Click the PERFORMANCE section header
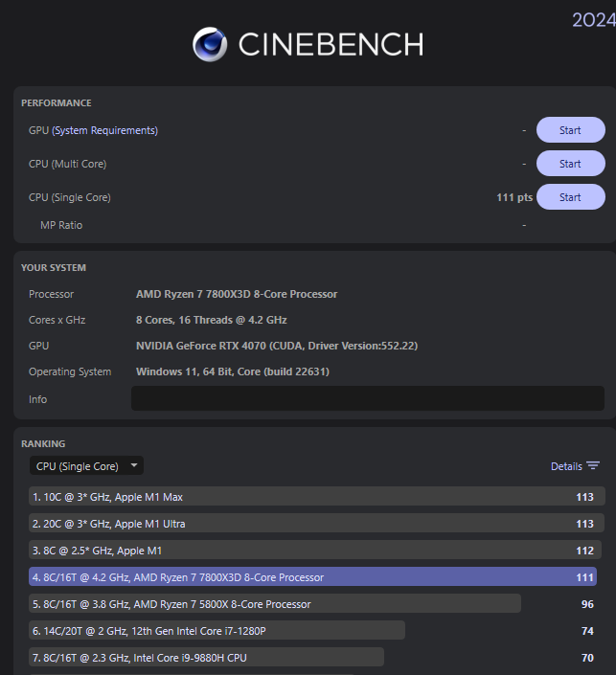Viewport: 616px width, 675px height. point(57,103)
